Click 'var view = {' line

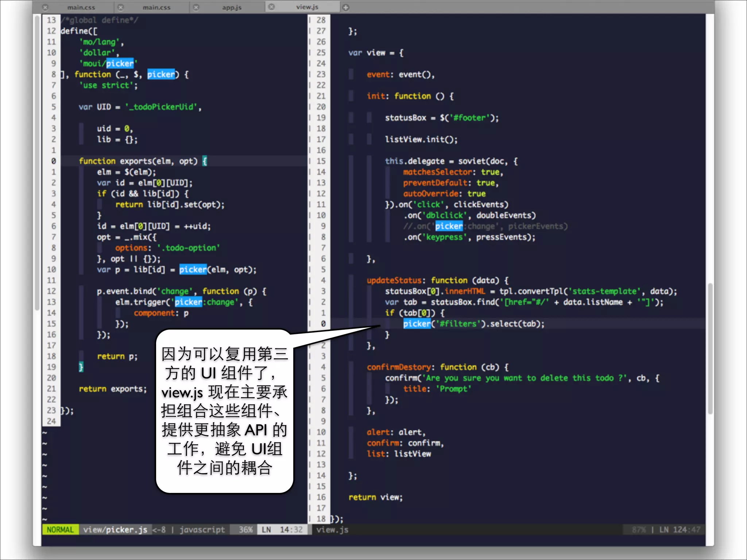coord(376,53)
